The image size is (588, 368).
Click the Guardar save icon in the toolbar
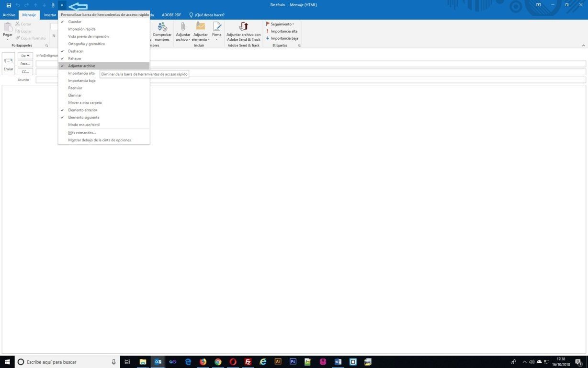pyautogui.click(x=8, y=5)
